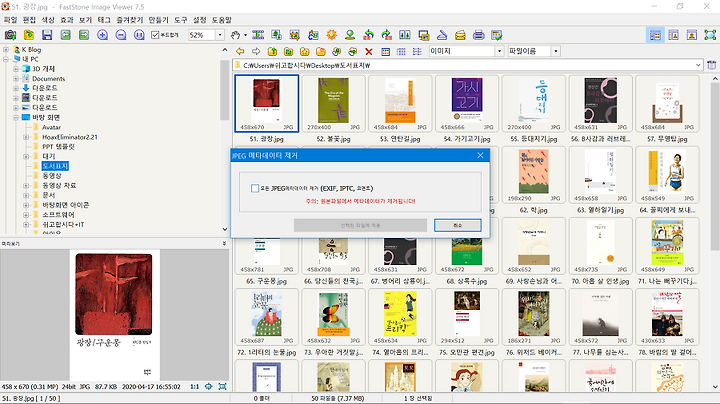The height and width of the screenshot is (404, 720).
Task: Switch to full screen view icon
Action: [710, 35]
